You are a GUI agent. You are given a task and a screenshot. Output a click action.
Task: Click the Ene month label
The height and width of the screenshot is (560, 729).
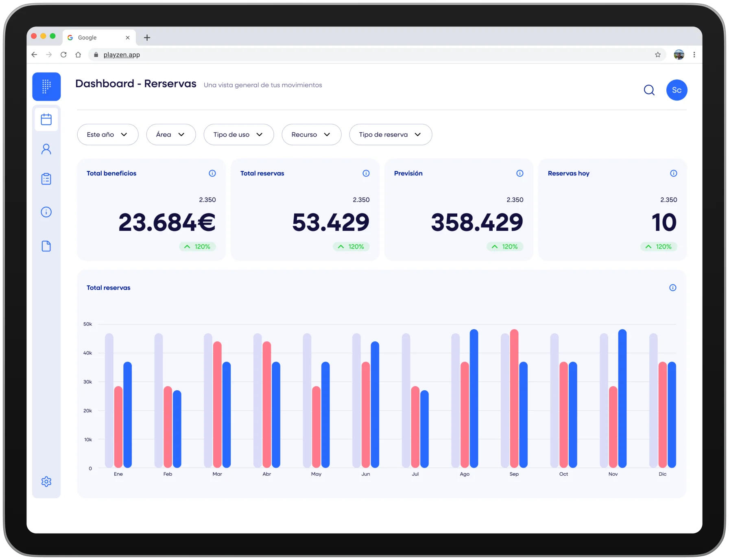pyautogui.click(x=118, y=474)
